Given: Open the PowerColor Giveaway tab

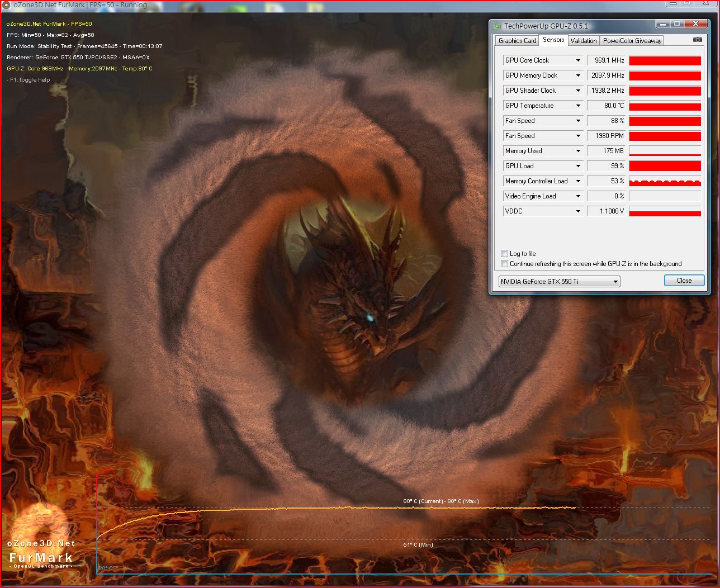Looking at the screenshot, I should tap(632, 41).
